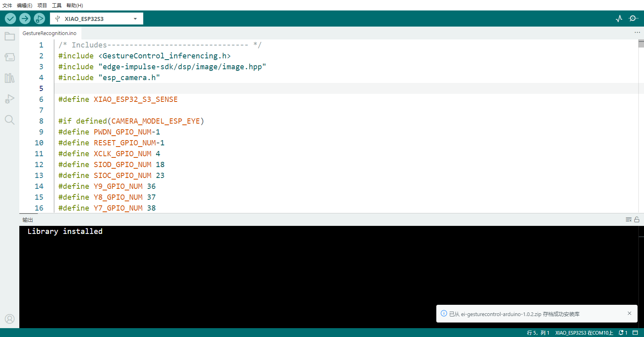Screen dimensions: 644x337
Task: Click the Y8_GPIO_NUM 37 line
Action: tap(107, 197)
